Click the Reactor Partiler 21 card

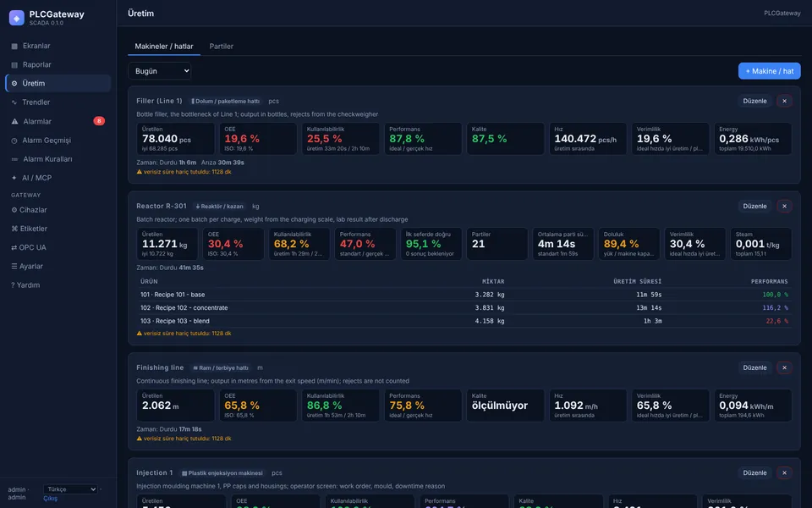click(x=497, y=244)
